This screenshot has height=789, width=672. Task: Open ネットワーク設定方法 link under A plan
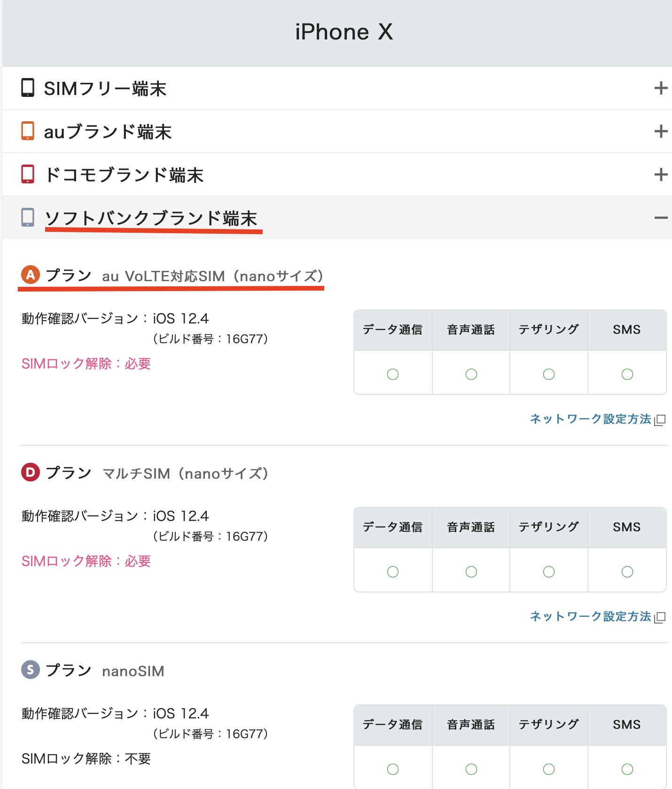590,419
